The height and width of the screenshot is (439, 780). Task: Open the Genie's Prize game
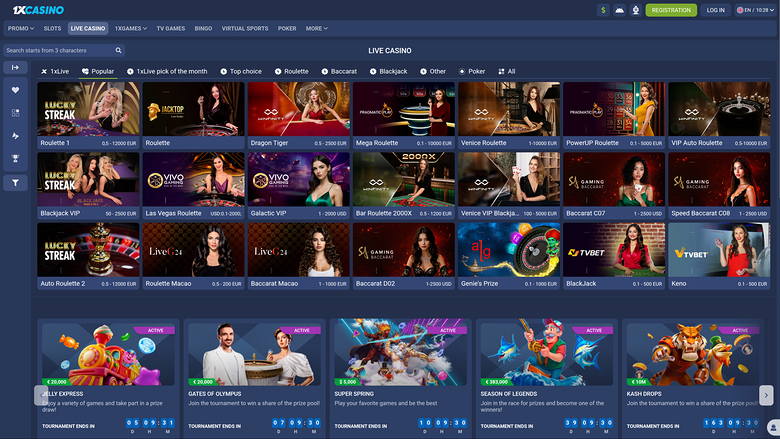pyautogui.click(x=509, y=256)
